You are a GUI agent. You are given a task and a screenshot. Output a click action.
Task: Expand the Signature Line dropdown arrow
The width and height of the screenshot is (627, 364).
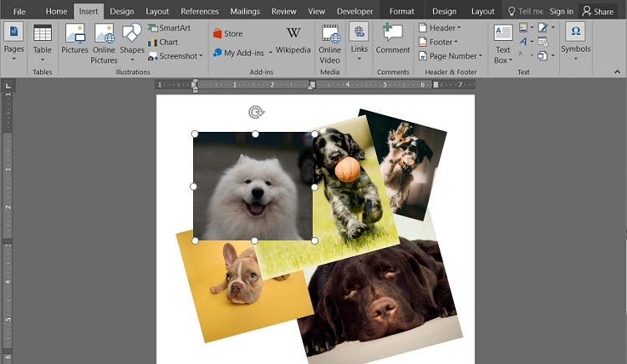tap(553, 28)
